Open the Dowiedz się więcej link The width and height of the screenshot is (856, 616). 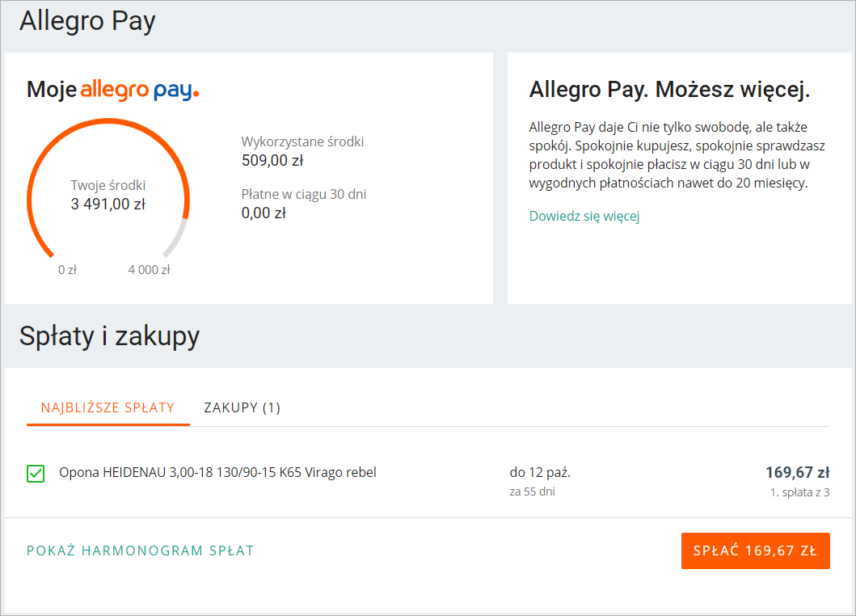tap(584, 216)
